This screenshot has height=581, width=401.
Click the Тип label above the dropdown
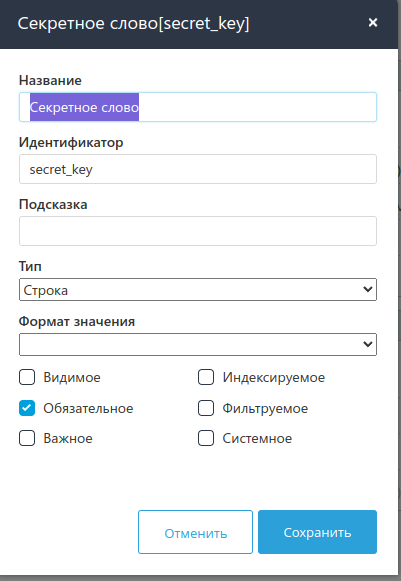pyautogui.click(x=30, y=266)
